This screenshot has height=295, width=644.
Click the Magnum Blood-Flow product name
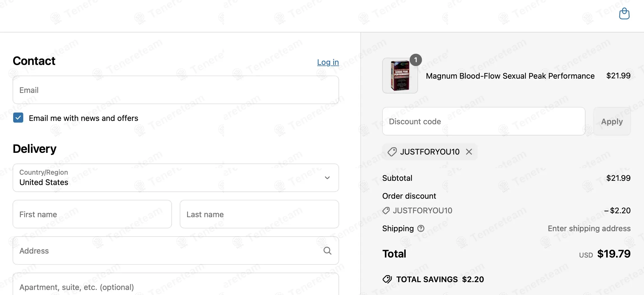[510, 76]
